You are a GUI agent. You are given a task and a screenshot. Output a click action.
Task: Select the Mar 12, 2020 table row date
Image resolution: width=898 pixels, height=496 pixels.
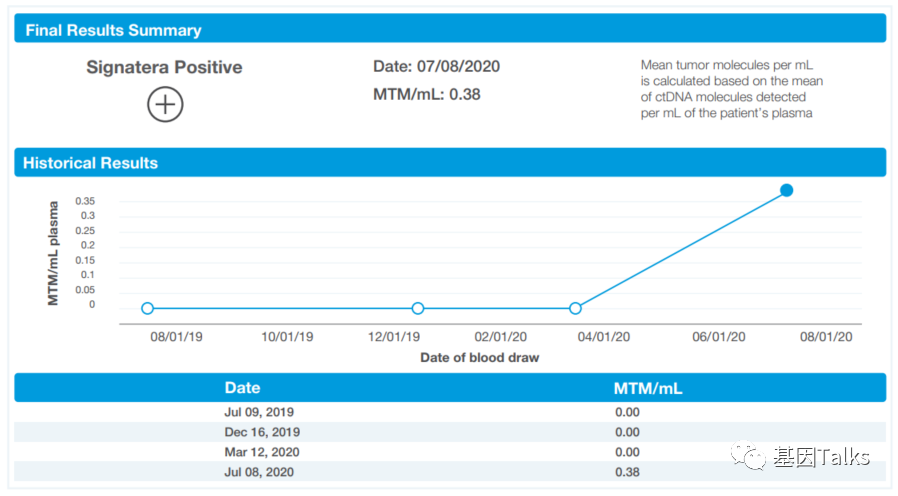[x=262, y=452]
